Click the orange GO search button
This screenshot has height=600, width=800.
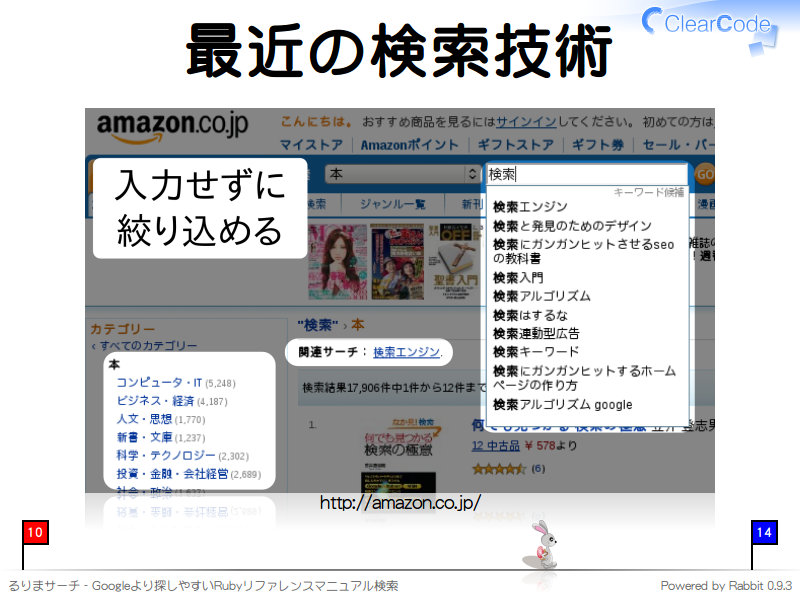coord(705,174)
